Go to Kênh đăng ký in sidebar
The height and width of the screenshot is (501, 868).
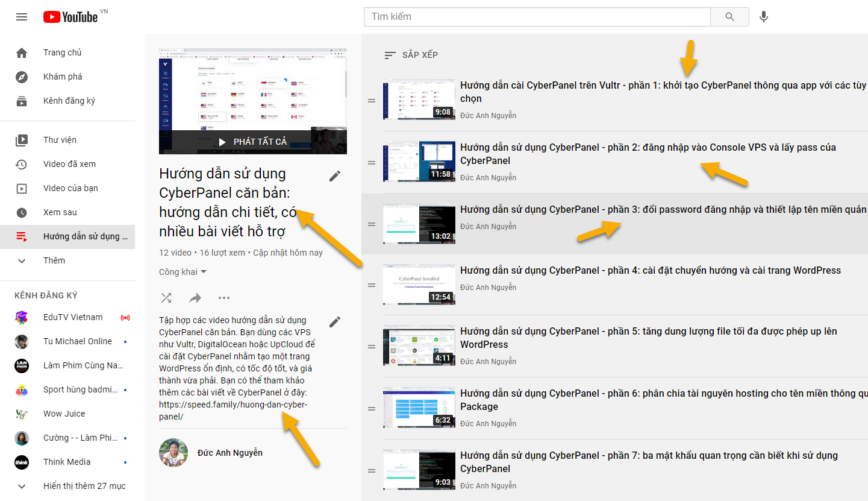click(69, 101)
